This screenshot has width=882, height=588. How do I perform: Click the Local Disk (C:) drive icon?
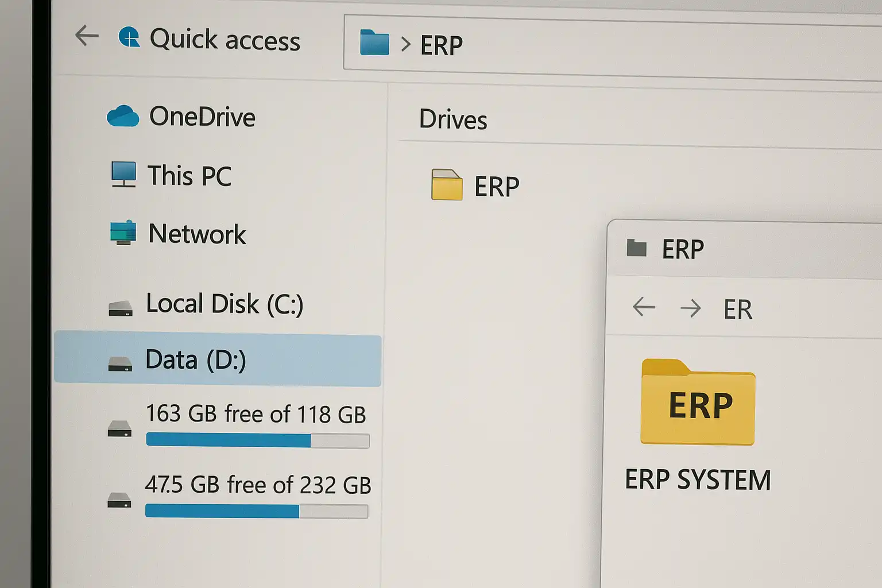coord(121,308)
